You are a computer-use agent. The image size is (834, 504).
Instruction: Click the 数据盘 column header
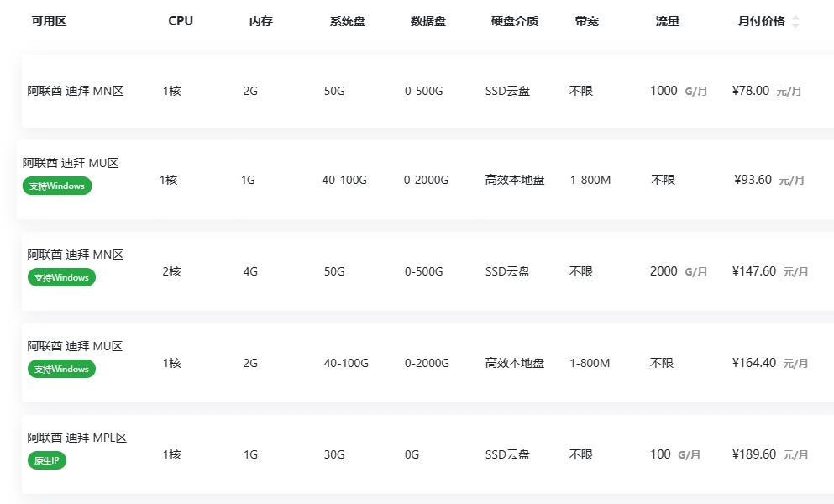coord(427,21)
